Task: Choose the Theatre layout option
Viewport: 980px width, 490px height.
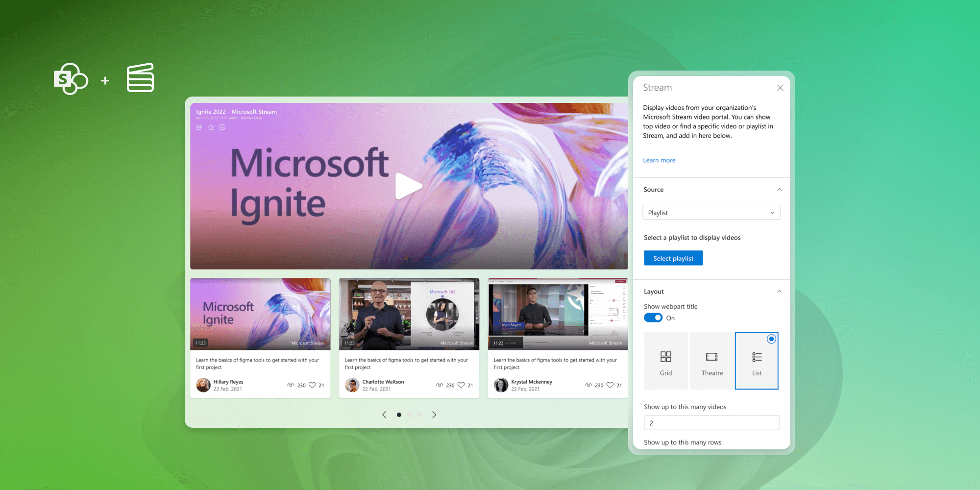Action: 712,361
